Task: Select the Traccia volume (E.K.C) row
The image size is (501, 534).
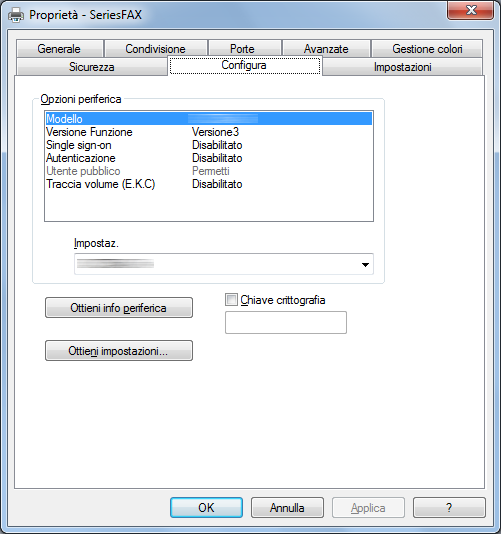Action: [x=209, y=184]
